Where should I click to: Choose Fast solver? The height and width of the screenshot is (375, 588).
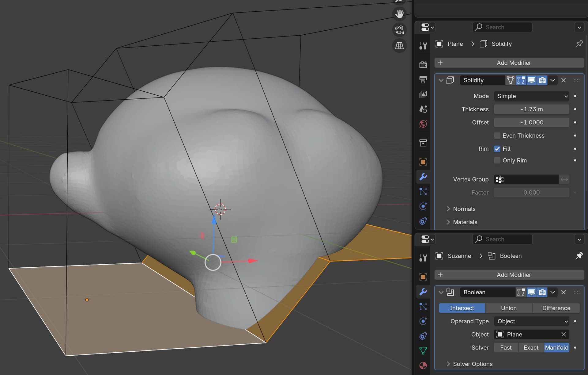tap(506, 348)
